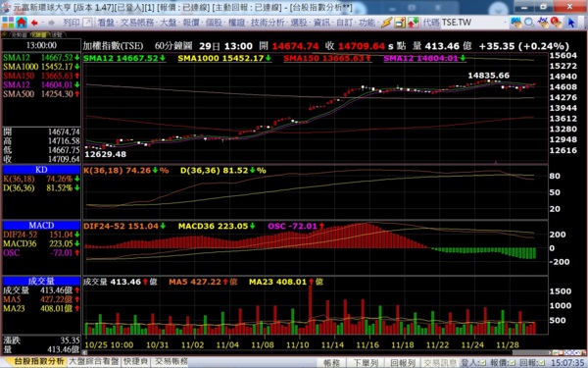Select the blue cursor pointer tool
This screenshot has height=368, width=588.
[570, 23]
